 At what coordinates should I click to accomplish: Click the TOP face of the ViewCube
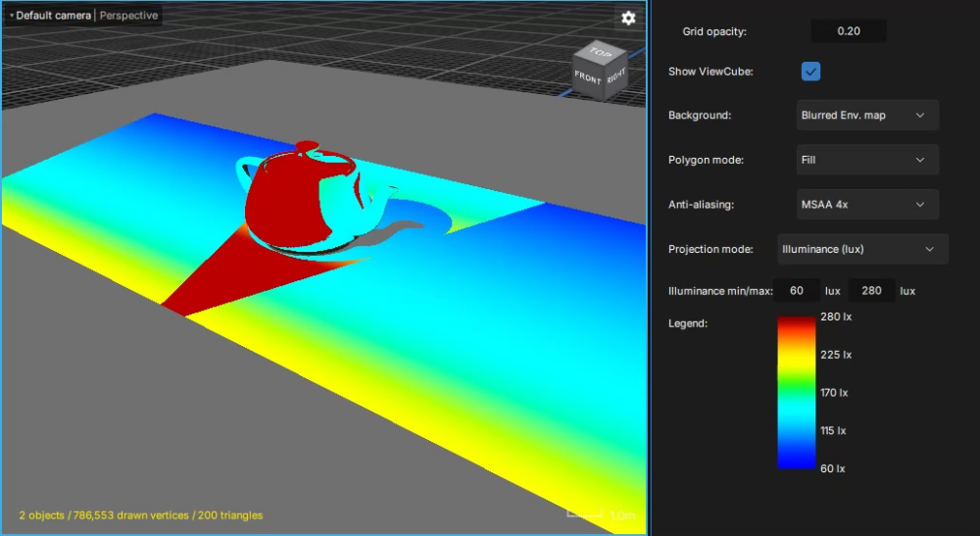(600, 54)
